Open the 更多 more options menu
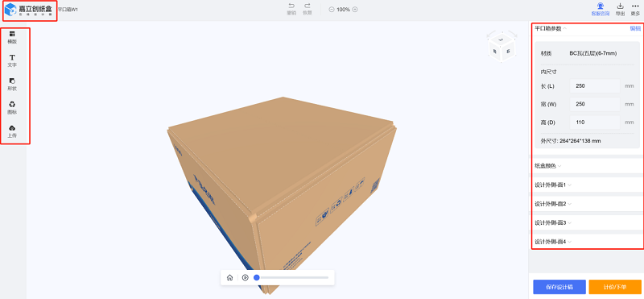The image size is (644, 299). point(635,9)
